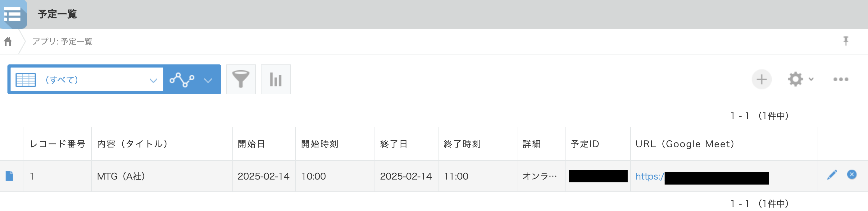Click the pin icon at top right

(x=845, y=41)
